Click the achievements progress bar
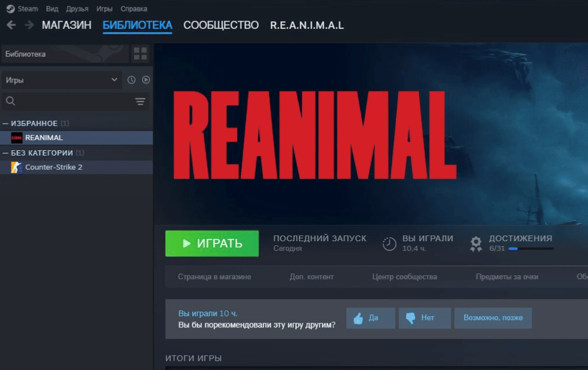This screenshot has width=588, height=370. coord(531,249)
